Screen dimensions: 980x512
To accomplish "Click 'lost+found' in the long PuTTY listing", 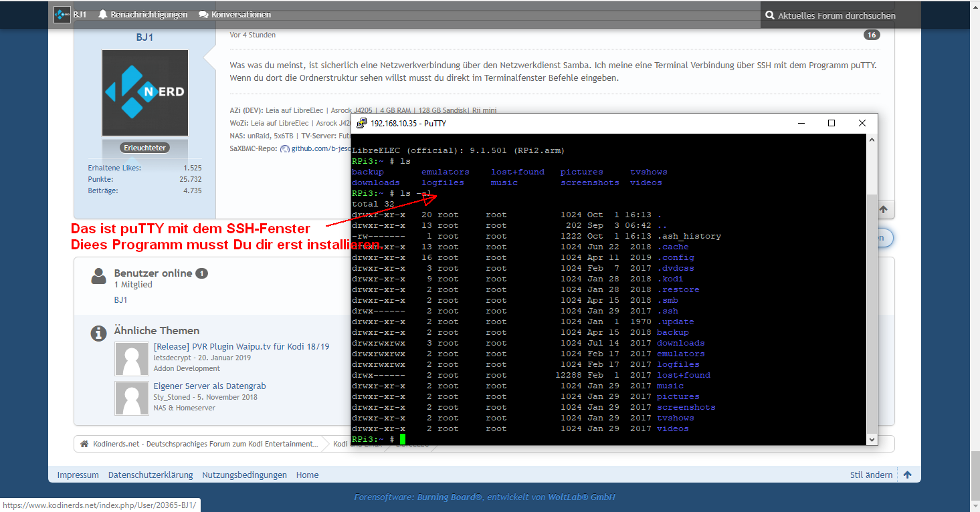I will point(684,375).
